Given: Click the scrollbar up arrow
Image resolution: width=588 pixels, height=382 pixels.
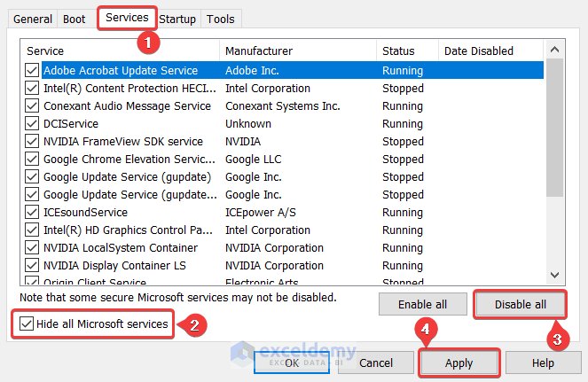Looking at the screenshot, I should [555, 51].
